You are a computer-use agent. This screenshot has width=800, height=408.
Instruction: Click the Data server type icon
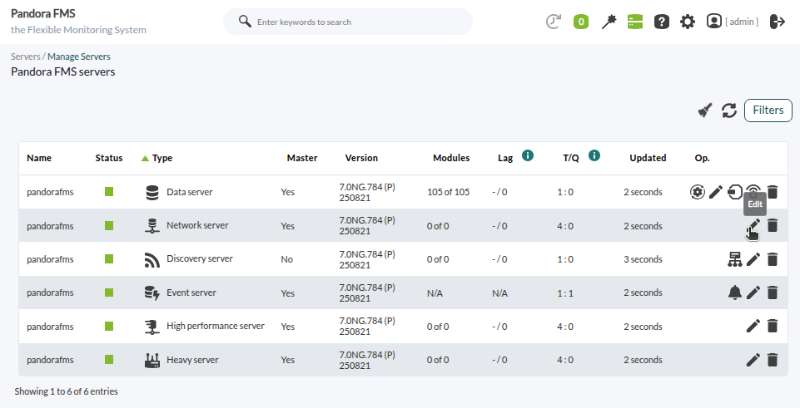tap(152, 192)
